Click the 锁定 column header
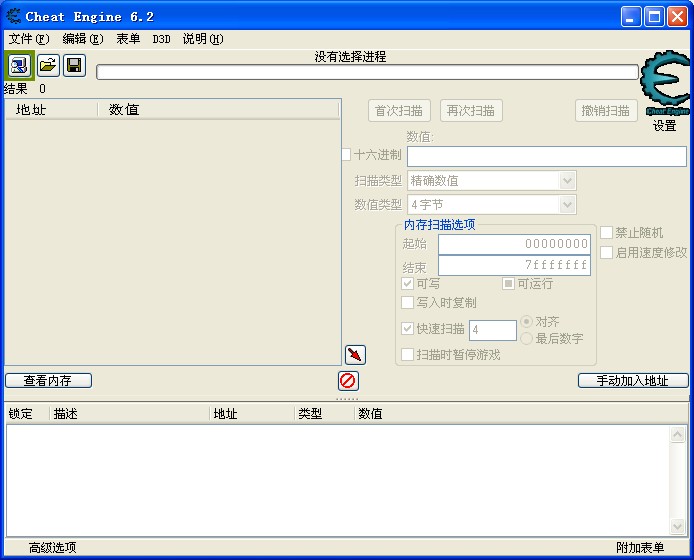Viewport: 694px width, 560px height. (x=27, y=414)
